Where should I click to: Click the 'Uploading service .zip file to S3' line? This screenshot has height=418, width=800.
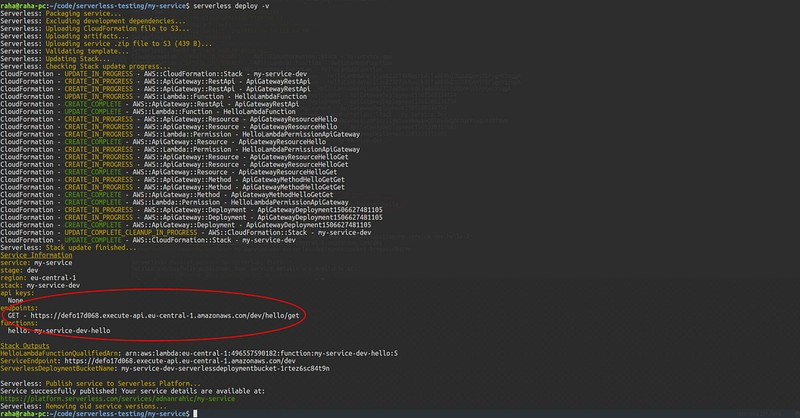point(106,43)
